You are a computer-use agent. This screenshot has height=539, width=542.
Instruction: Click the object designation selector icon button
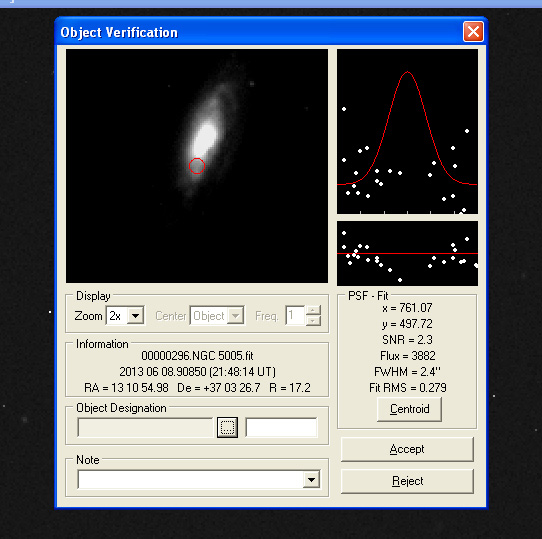(x=227, y=427)
